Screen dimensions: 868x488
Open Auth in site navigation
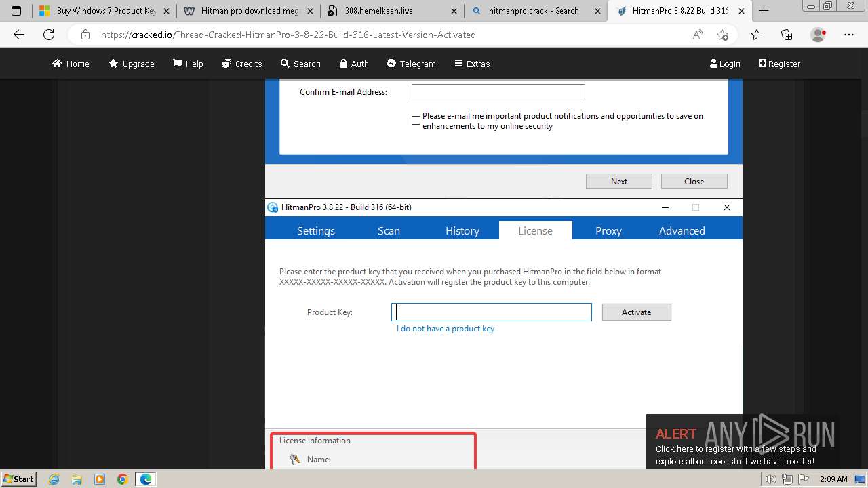point(354,64)
